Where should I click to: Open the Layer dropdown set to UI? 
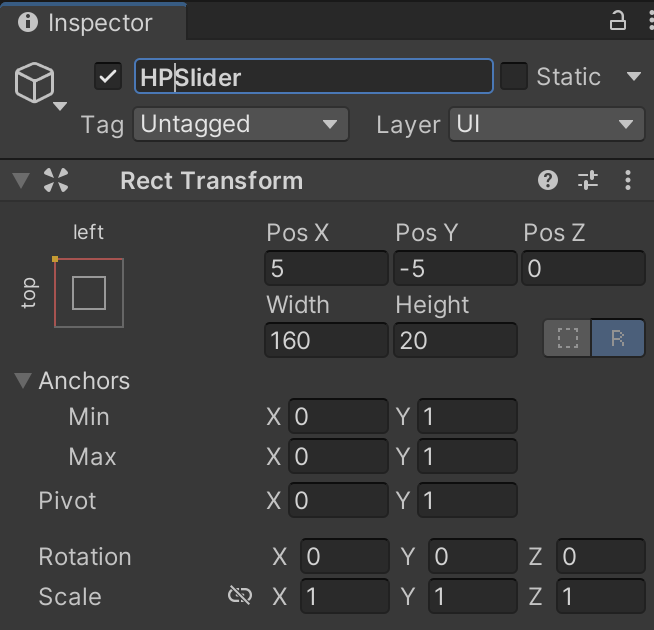(x=545, y=125)
